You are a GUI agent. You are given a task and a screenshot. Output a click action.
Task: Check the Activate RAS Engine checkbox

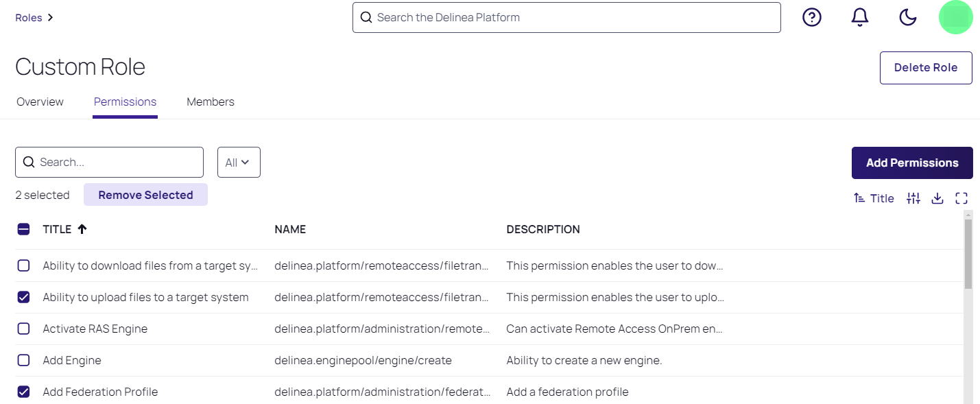tap(23, 329)
